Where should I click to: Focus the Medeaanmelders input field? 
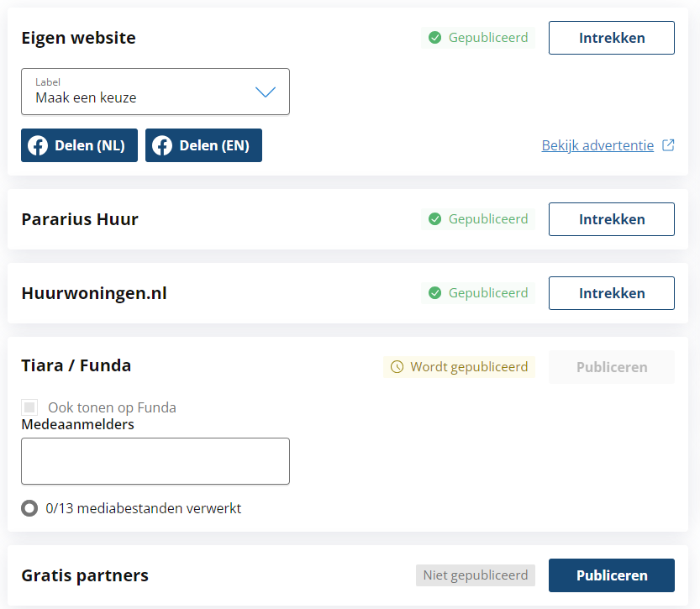pos(155,461)
